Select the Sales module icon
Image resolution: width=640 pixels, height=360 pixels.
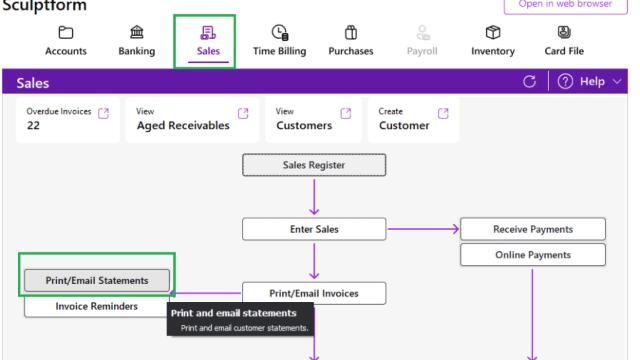tap(208, 32)
